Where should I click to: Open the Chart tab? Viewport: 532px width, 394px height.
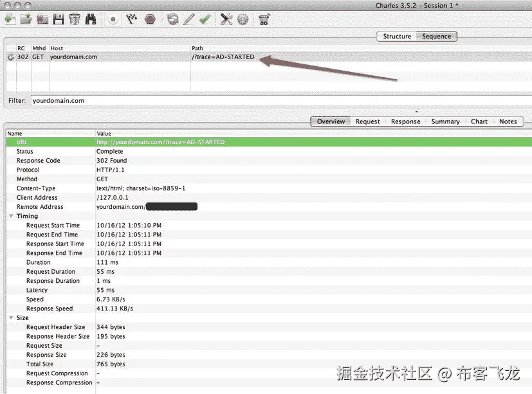click(x=479, y=121)
